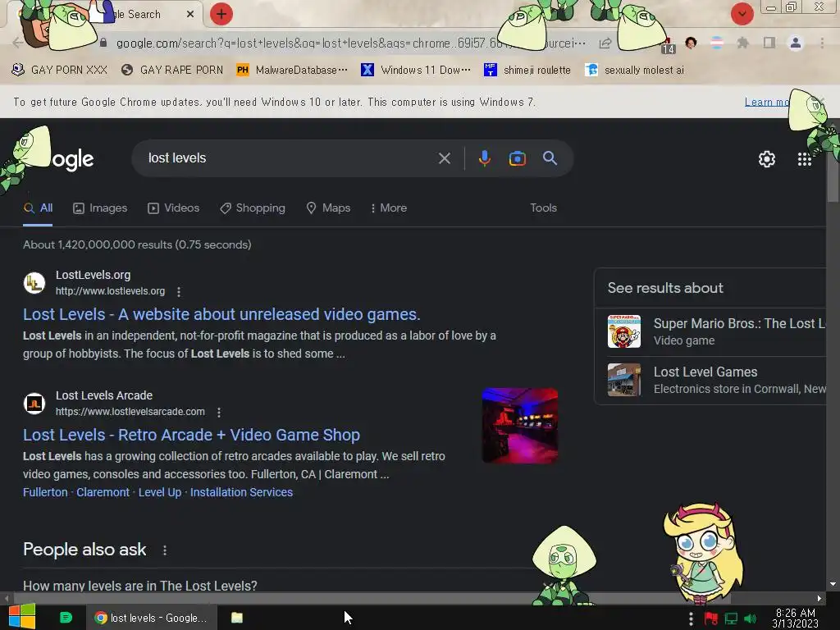Submit the search using the magnifier icon
Viewport: 840px width, 630px height.
[x=550, y=158]
